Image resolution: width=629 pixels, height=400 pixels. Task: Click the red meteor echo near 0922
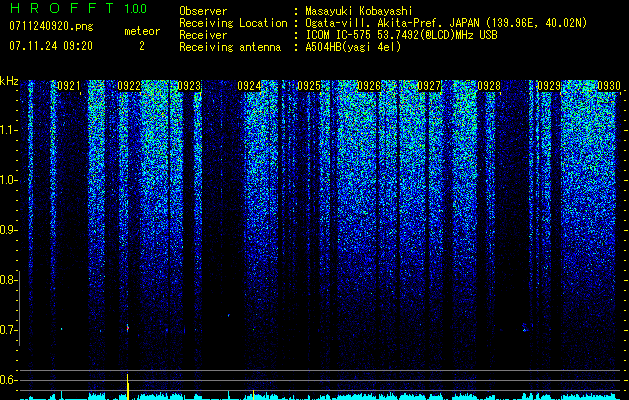tap(128, 328)
